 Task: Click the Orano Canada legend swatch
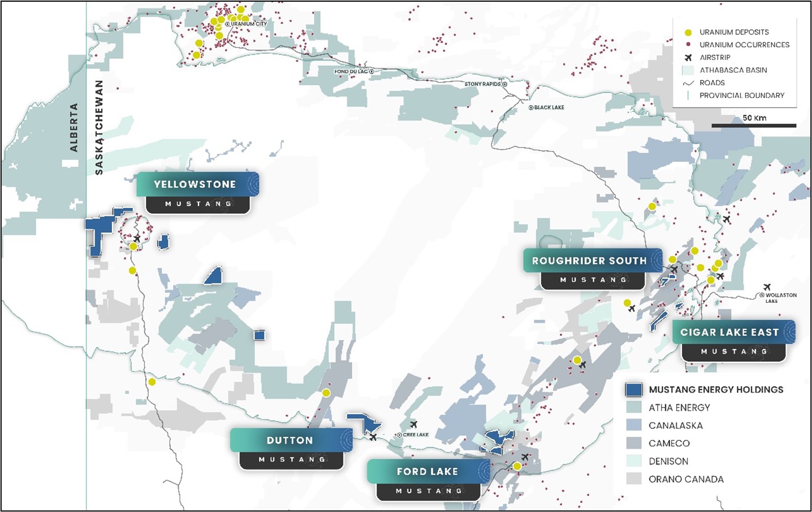coord(634,479)
